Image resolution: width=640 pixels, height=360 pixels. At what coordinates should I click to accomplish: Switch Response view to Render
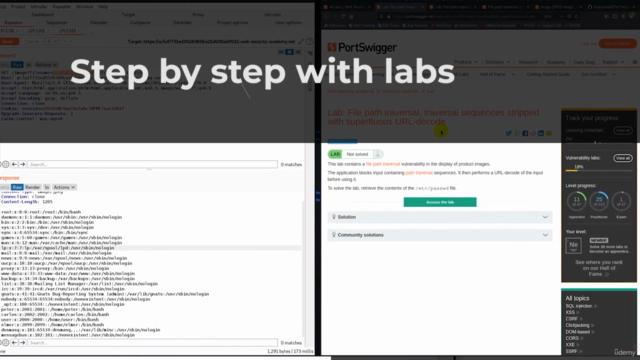tap(33, 187)
